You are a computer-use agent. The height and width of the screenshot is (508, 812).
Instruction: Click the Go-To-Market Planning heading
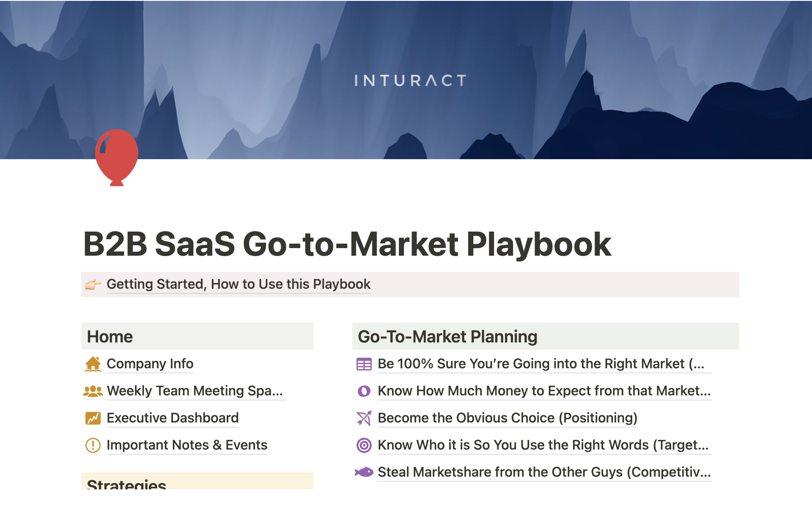click(x=447, y=337)
